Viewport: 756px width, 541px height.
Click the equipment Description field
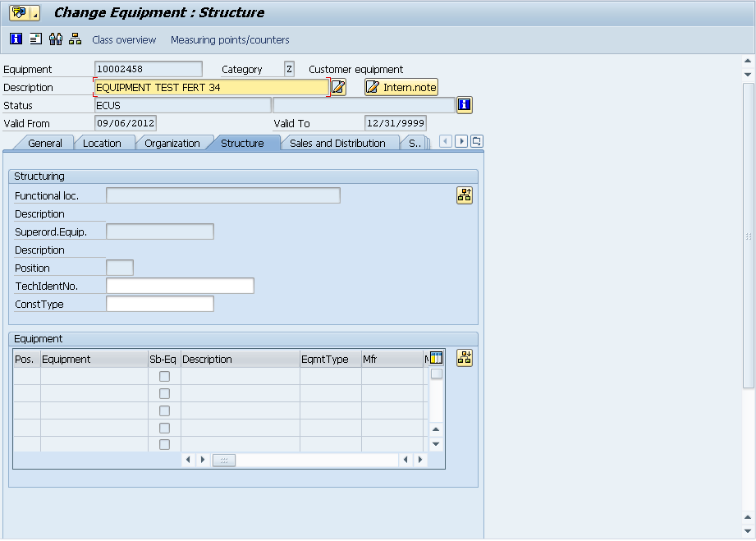click(x=212, y=87)
